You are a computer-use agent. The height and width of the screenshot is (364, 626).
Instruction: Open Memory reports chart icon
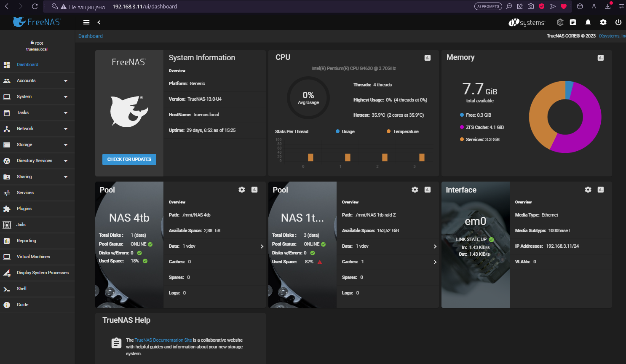tap(601, 58)
